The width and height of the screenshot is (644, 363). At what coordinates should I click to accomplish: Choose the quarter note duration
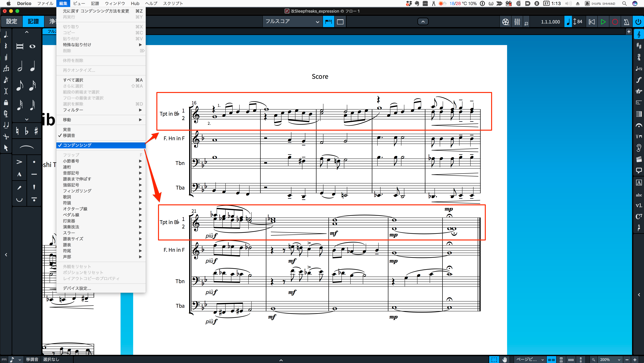point(33,66)
